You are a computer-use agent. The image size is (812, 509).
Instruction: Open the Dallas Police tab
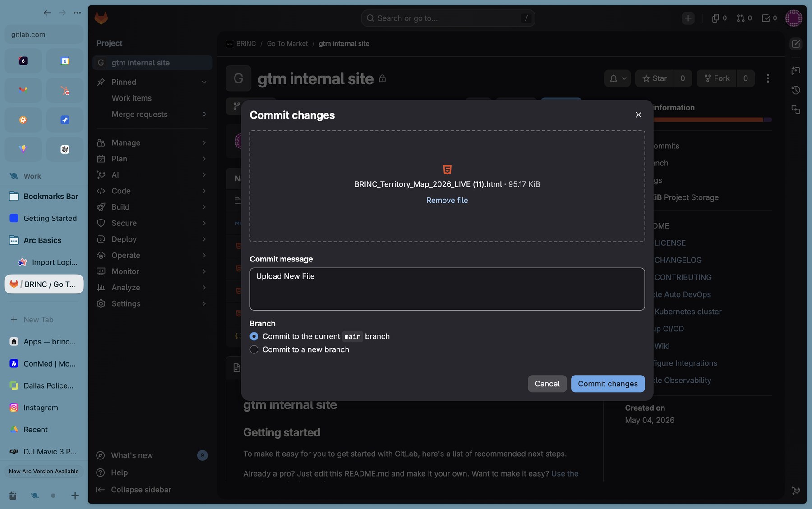(44, 385)
